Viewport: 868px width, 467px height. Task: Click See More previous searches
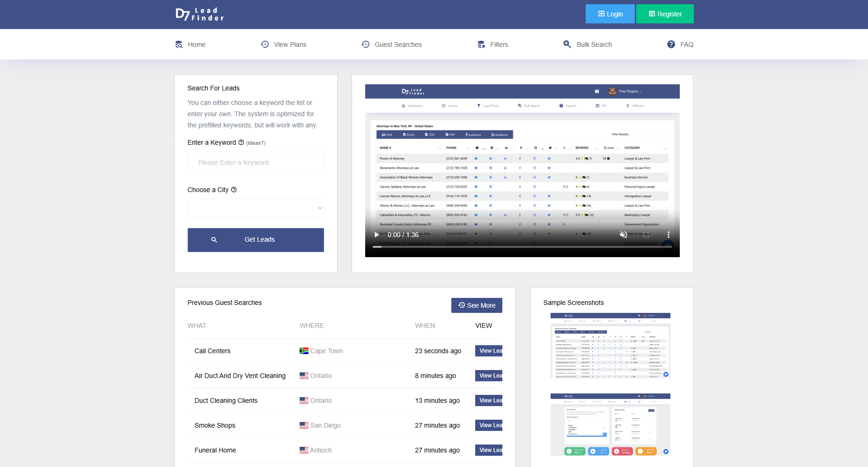click(477, 305)
